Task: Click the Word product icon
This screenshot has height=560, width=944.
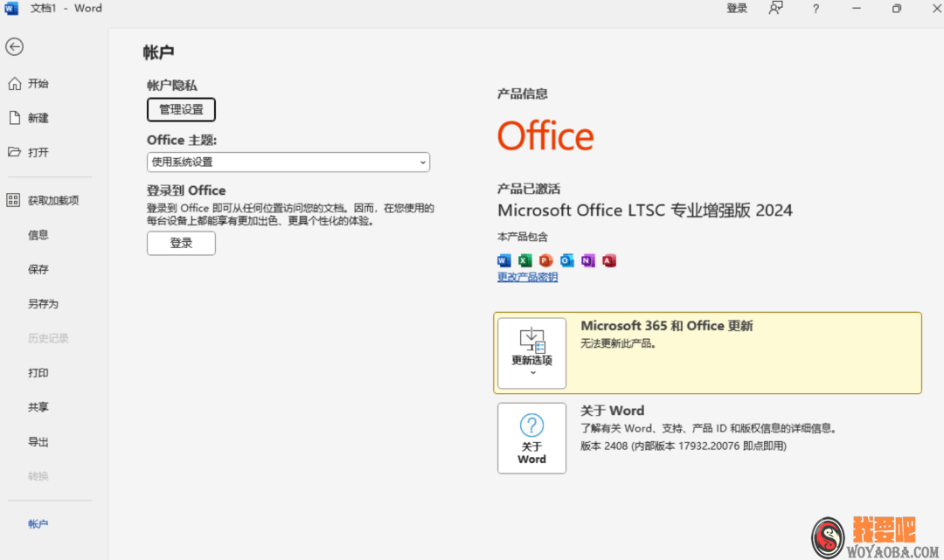Action: click(503, 260)
